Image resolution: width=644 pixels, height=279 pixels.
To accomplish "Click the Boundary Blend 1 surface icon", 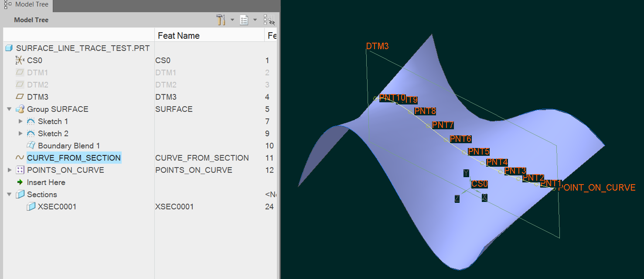I will click(31, 146).
